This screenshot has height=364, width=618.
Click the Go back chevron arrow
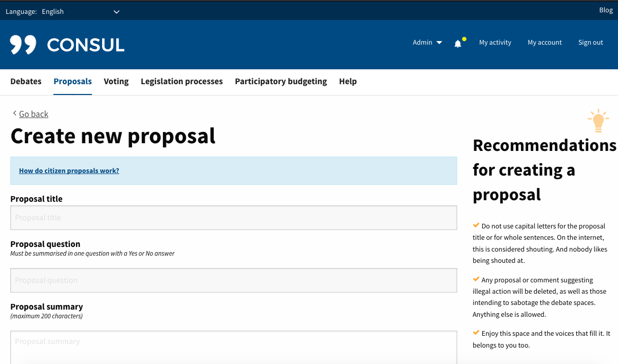15,113
